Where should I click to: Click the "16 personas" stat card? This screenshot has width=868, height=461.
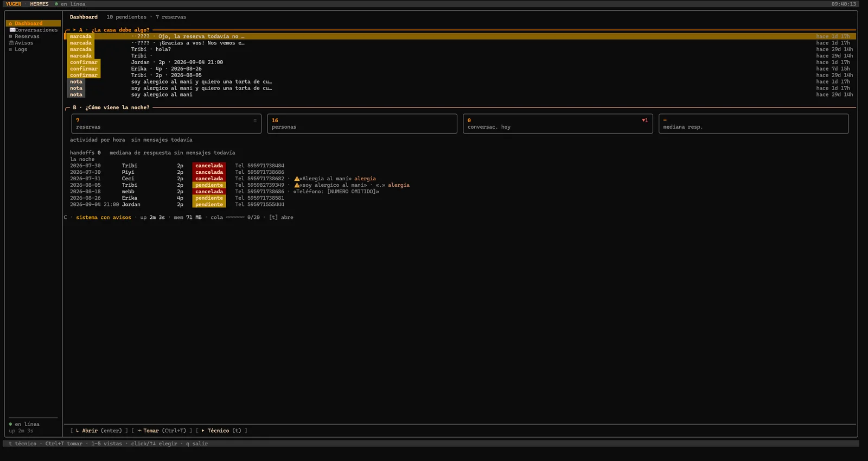coord(362,124)
